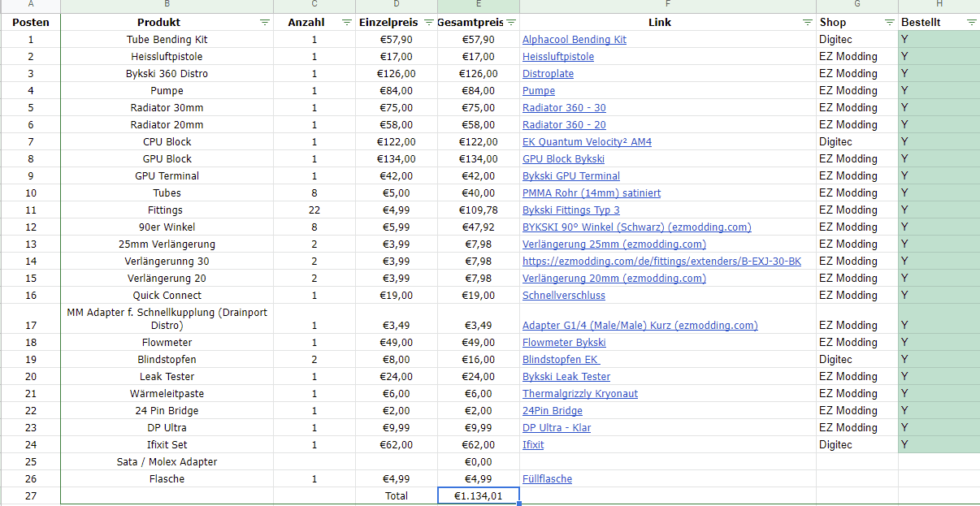
Task: Follow the Distroplate hyperlink
Action: click(x=548, y=74)
